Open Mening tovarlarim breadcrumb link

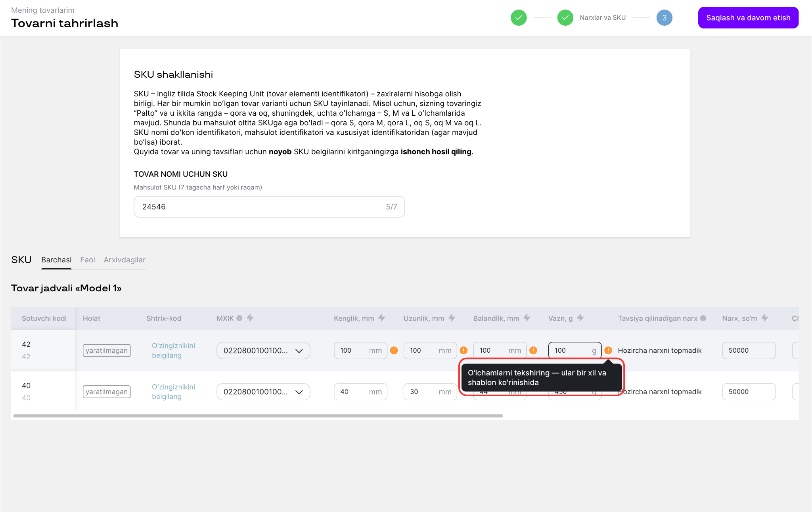(x=43, y=10)
